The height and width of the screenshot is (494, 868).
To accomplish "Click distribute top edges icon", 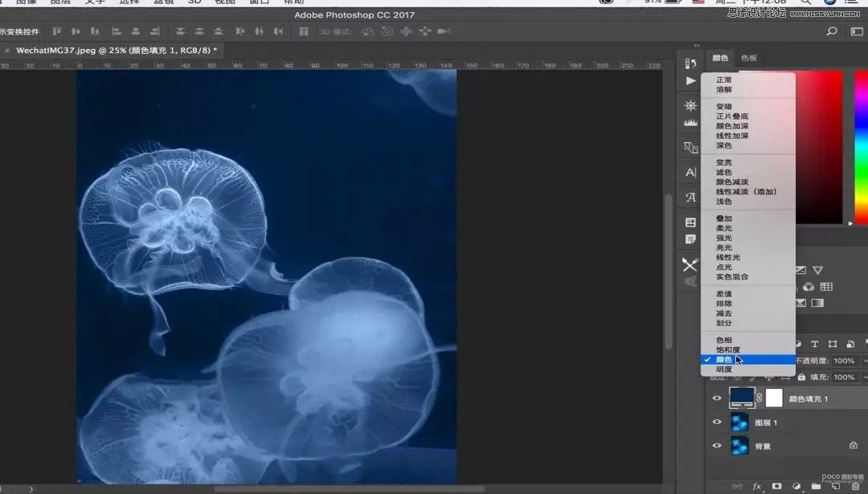I will (180, 31).
